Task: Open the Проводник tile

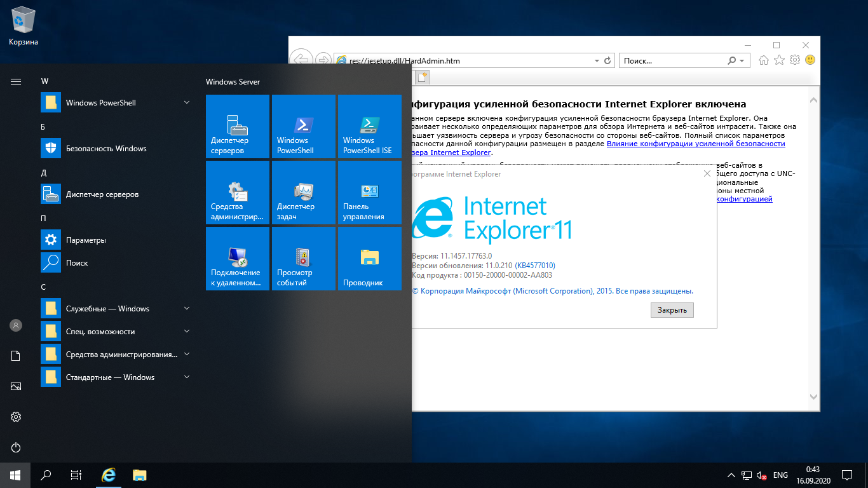Action: pos(370,259)
